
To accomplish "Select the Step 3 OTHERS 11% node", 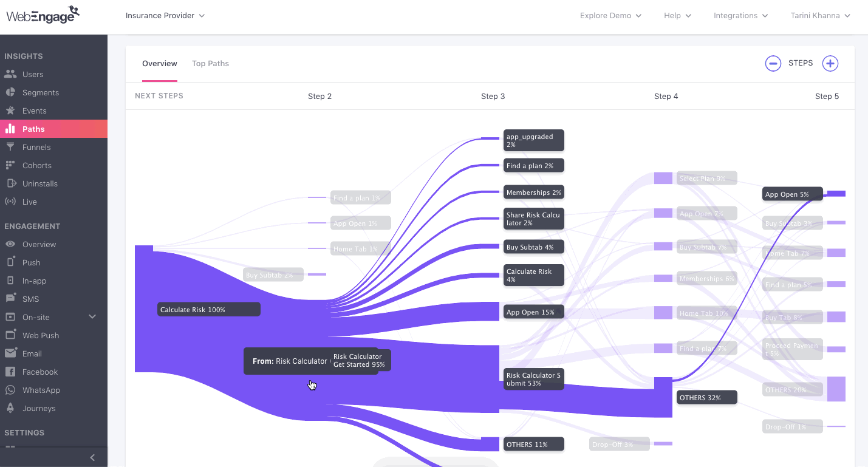I will coord(533,445).
